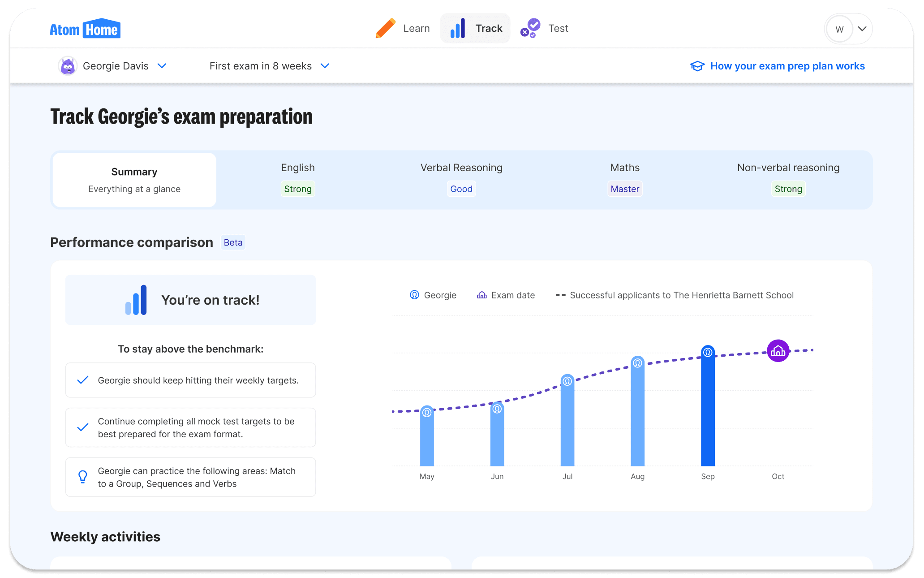
Task: Click Georgie's purple monster avatar
Action: (68, 66)
